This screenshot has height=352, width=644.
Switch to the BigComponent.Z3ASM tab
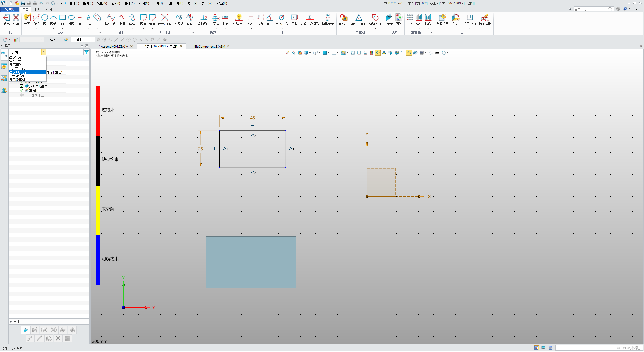click(x=209, y=46)
